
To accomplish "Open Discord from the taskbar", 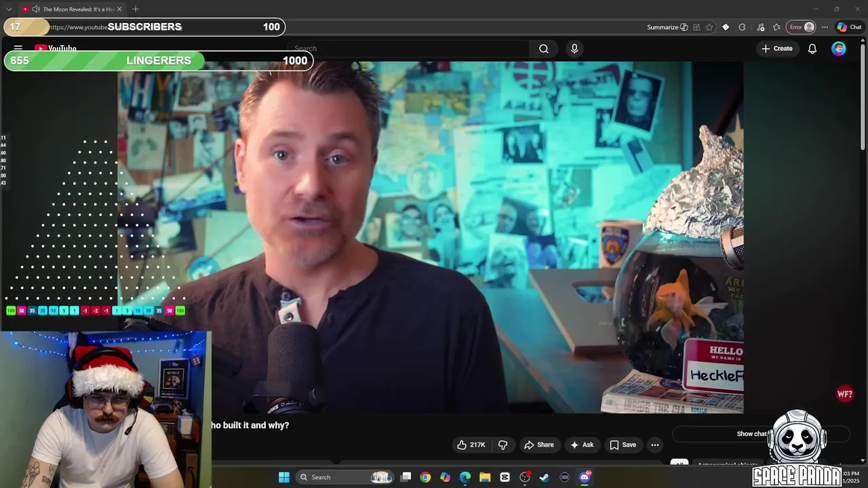I will pos(585,477).
